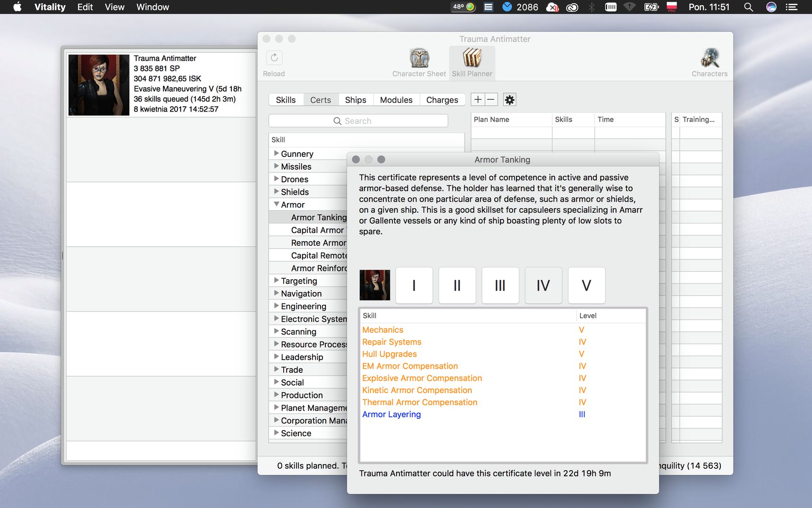Switch to the Certs tab
Image resolution: width=812 pixels, height=508 pixels.
tap(321, 100)
